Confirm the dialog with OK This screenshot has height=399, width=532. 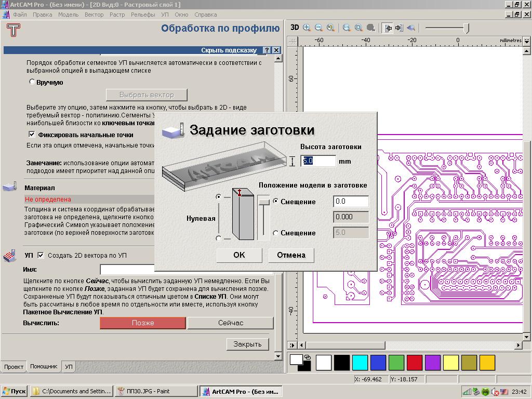[239, 255]
